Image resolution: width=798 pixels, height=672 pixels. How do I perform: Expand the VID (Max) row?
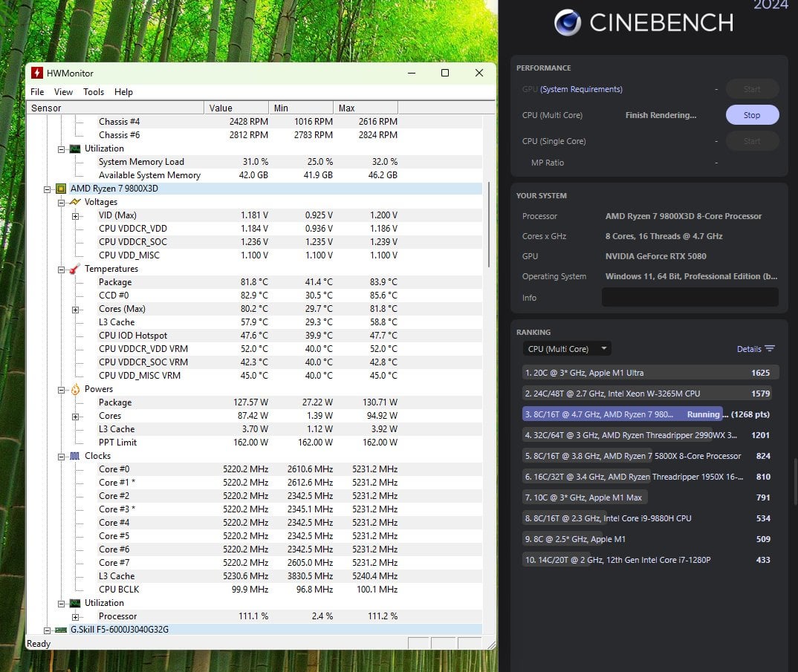[x=75, y=216]
